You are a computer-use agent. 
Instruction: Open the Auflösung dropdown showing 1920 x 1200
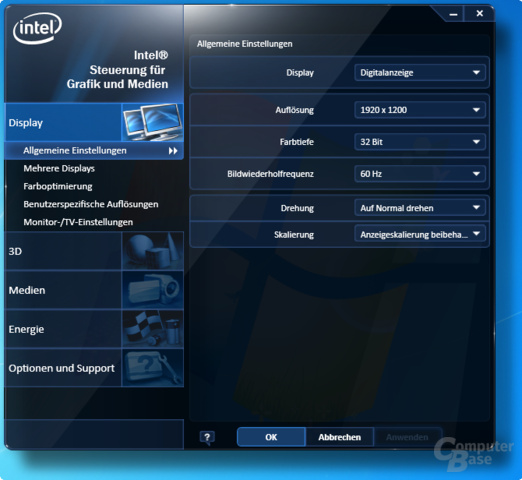(420, 110)
